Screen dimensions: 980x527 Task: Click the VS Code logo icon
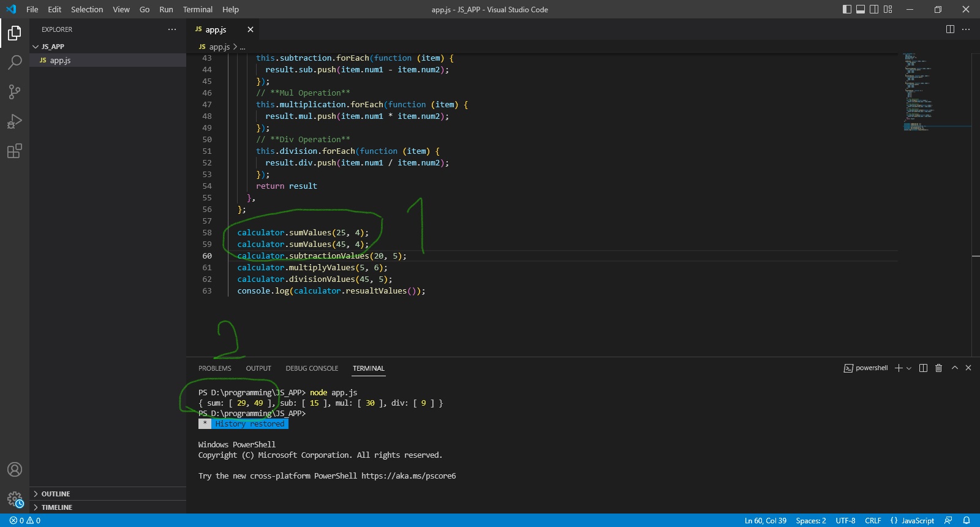11,9
